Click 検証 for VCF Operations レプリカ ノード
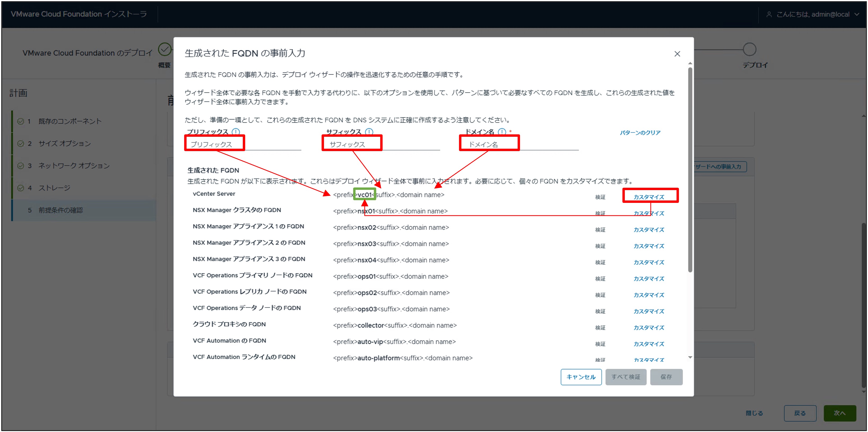This screenshot has width=868, height=432. click(600, 295)
